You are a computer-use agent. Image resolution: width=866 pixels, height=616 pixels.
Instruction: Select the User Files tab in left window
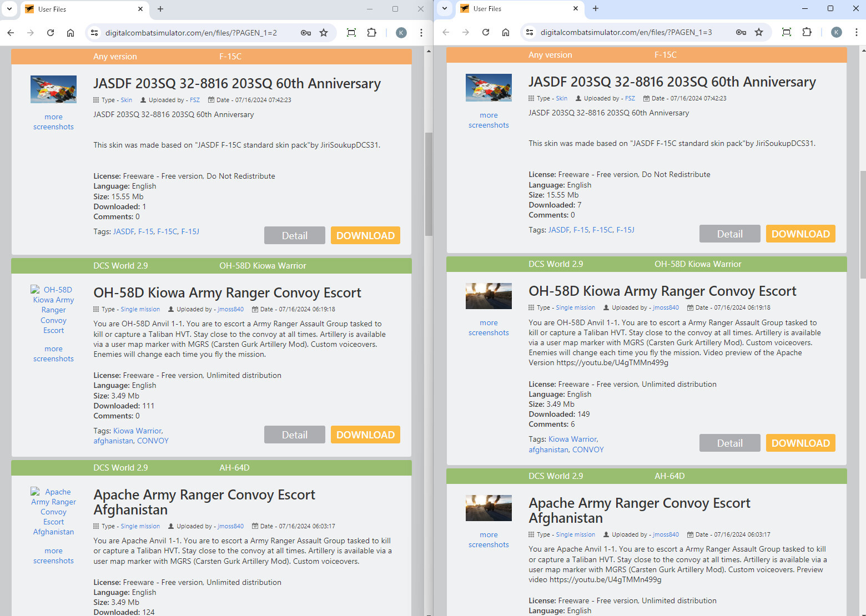pos(84,9)
